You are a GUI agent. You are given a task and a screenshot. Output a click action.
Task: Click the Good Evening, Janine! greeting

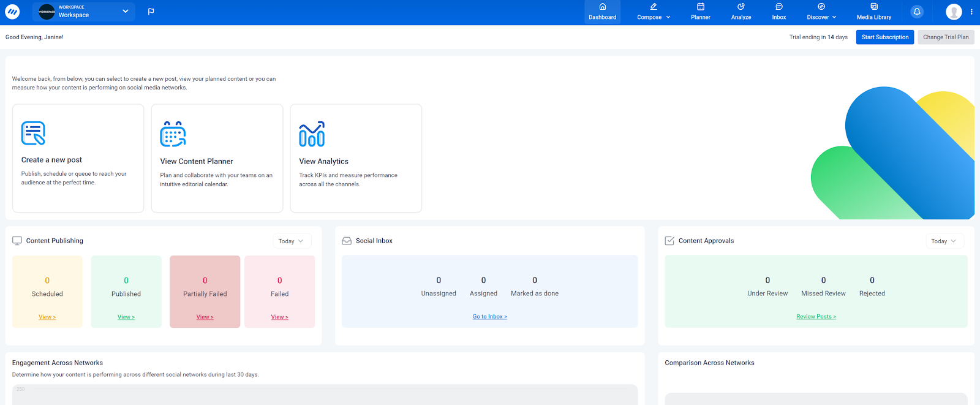pyautogui.click(x=34, y=37)
